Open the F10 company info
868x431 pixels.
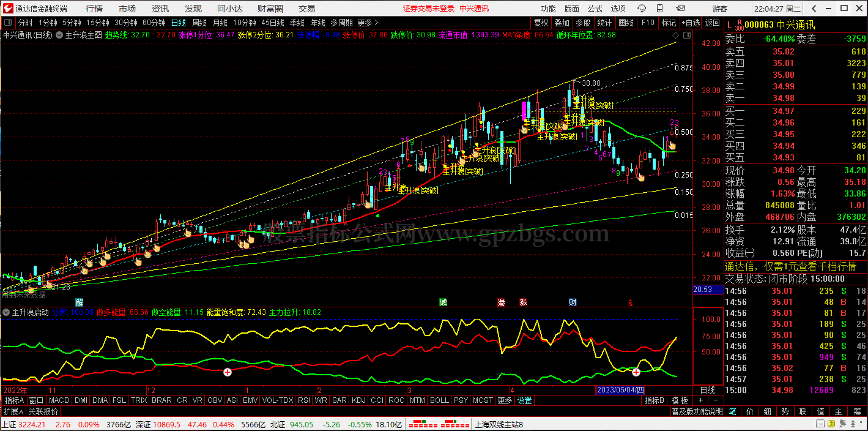click(x=647, y=23)
